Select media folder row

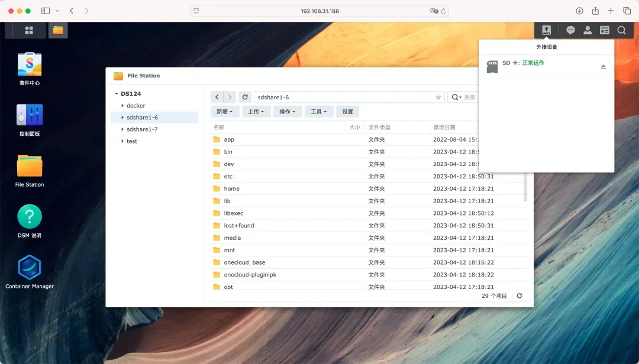tap(369, 238)
